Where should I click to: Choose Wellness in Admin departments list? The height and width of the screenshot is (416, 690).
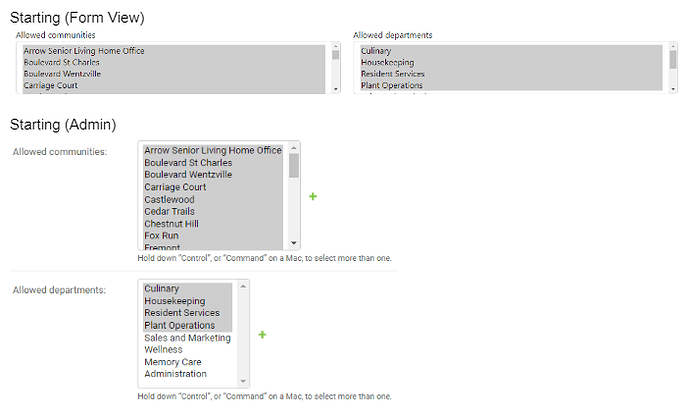point(163,350)
